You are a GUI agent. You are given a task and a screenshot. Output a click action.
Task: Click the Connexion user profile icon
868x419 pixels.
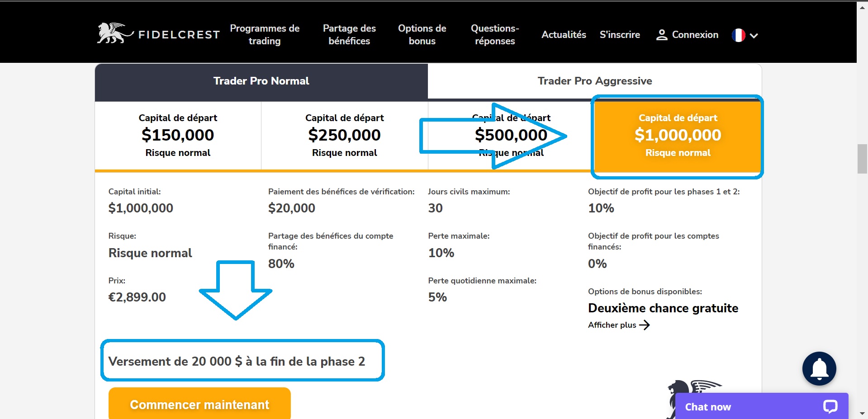click(662, 35)
